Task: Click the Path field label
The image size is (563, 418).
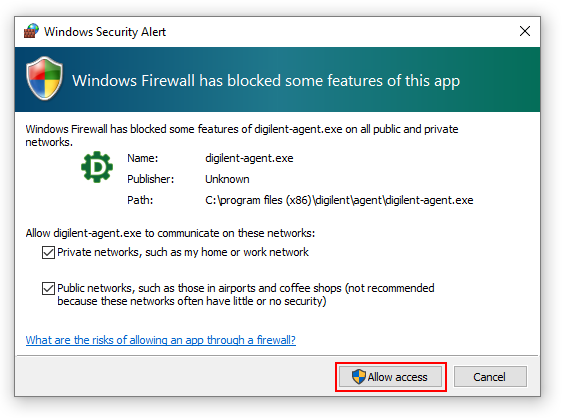Action: point(140,200)
